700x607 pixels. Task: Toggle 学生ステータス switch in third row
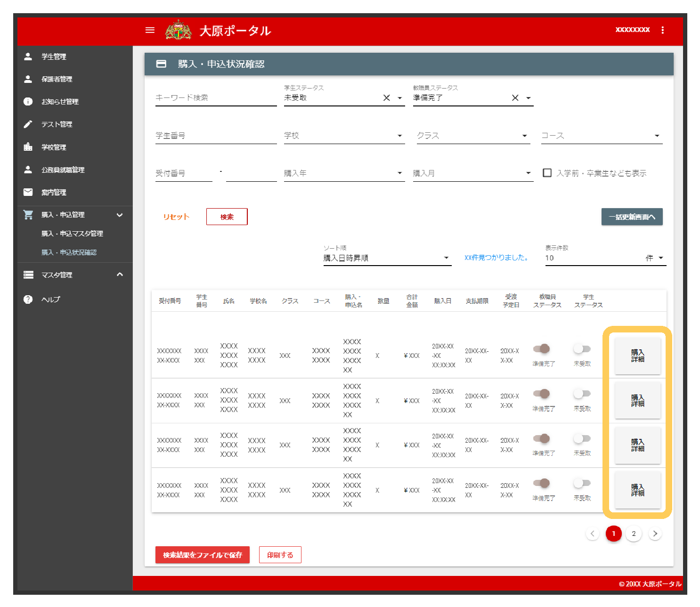pyautogui.click(x=582, y=438)
